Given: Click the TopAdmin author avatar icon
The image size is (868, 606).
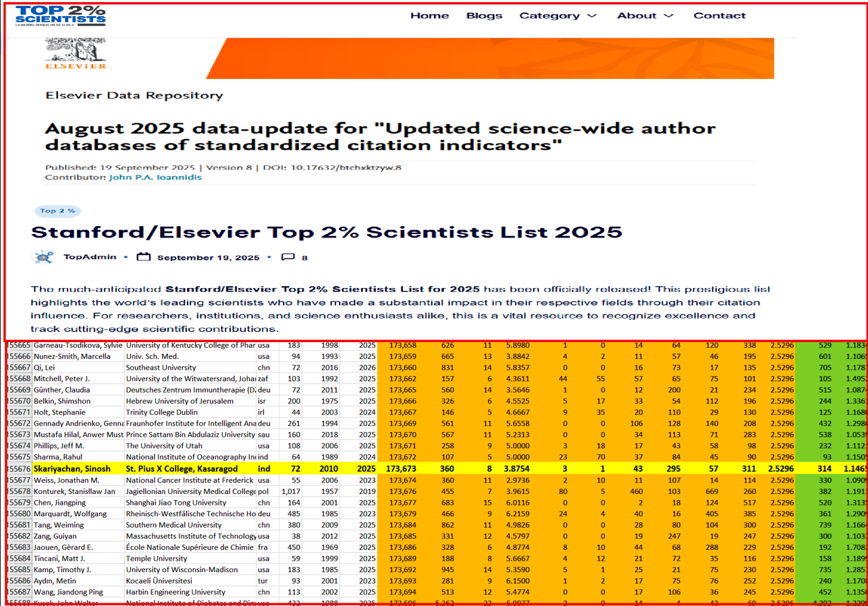Looking at the screenshot, I should point(44,257).
